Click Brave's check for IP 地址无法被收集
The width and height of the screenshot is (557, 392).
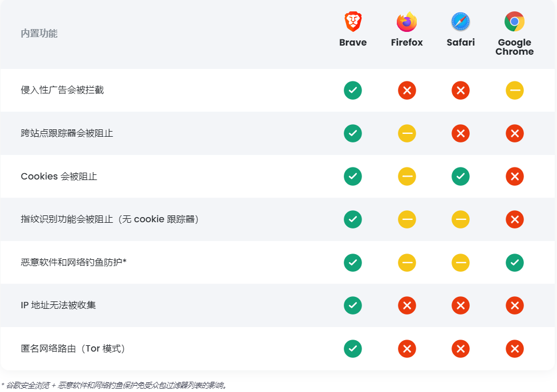click(353, 305)
